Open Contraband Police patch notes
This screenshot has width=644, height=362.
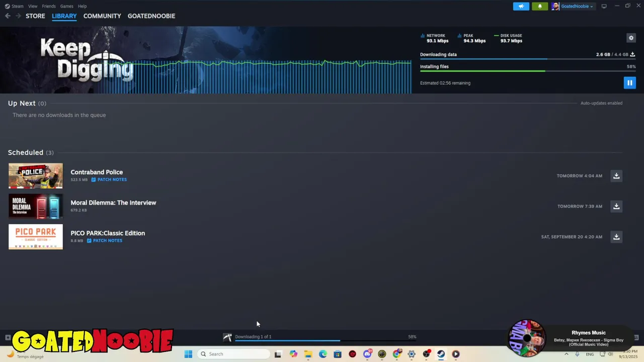tap(109, 179)
